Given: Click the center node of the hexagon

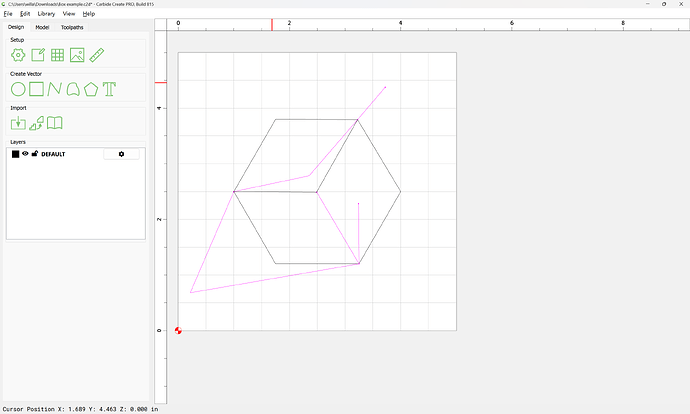Looking at the screenshot, I should pos(316,192).
